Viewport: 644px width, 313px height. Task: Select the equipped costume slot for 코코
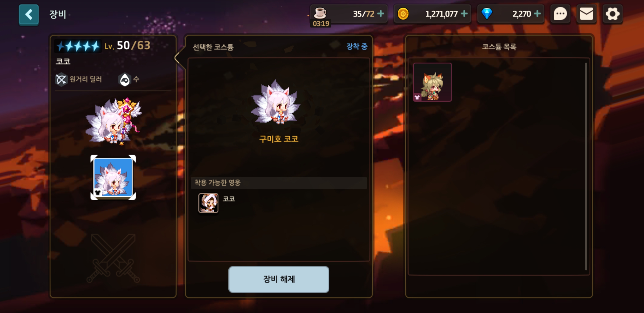click(113, 177)
